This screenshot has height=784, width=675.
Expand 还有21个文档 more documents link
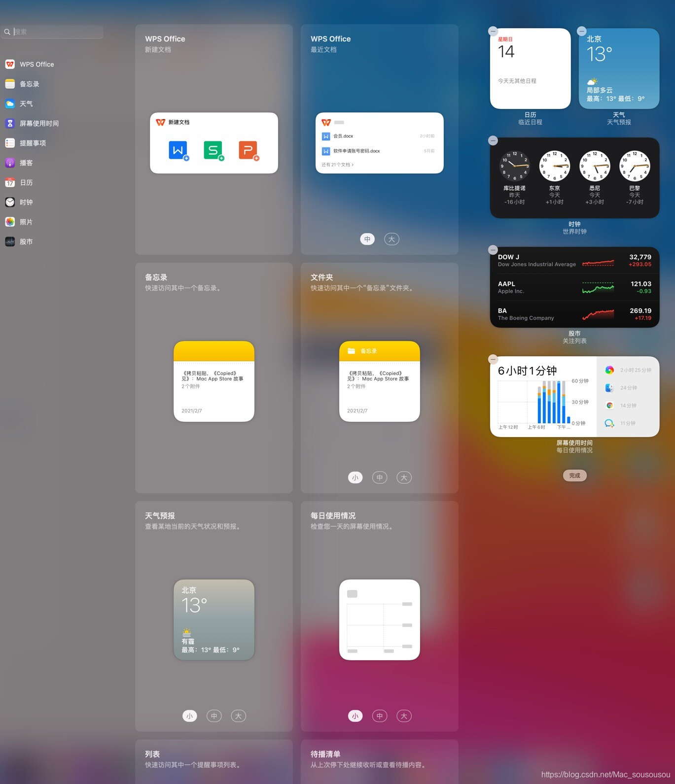pyautogui.click(x=338, y=165)
